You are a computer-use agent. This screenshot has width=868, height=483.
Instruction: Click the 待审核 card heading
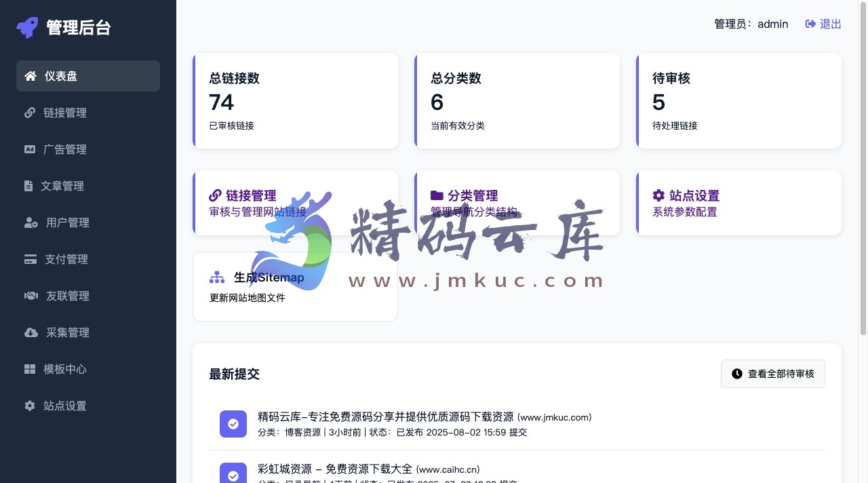tap(671, 78)
